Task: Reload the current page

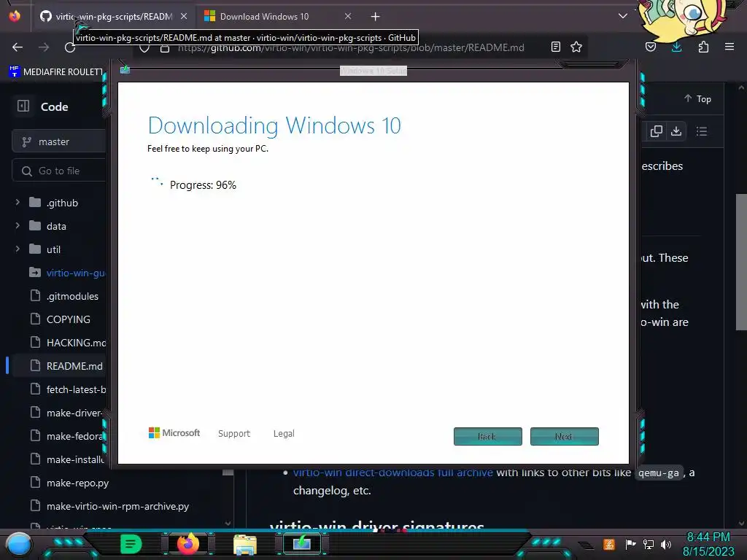Action: coord(70,47)
